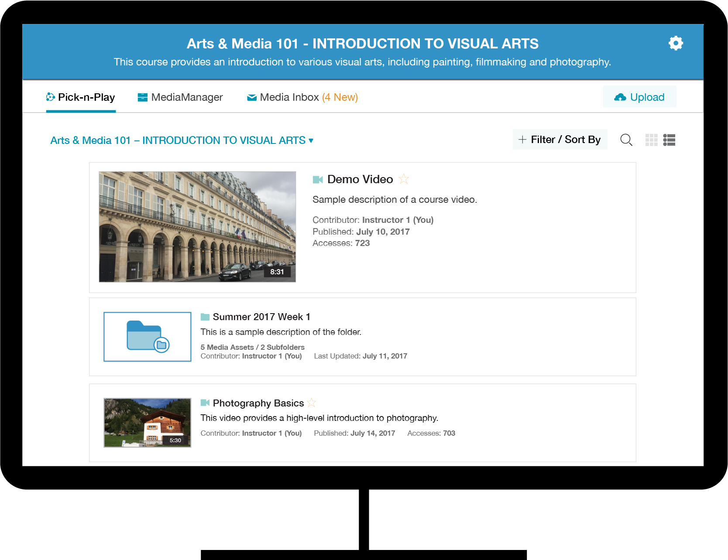The height and width of the screenshot is (560, 728).
Task: Click the '8:31' duration badge on Demo Video
Action: point(277,272)
